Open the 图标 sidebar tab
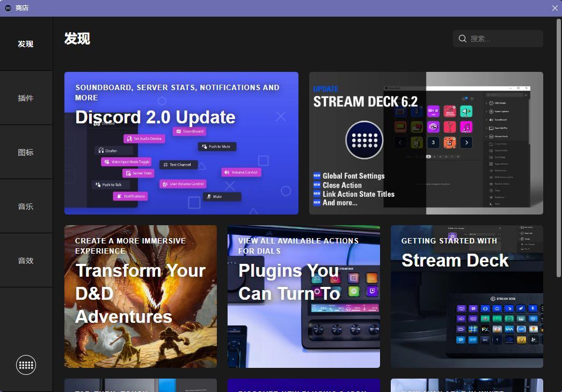562x392 pixels. point(26,152)
